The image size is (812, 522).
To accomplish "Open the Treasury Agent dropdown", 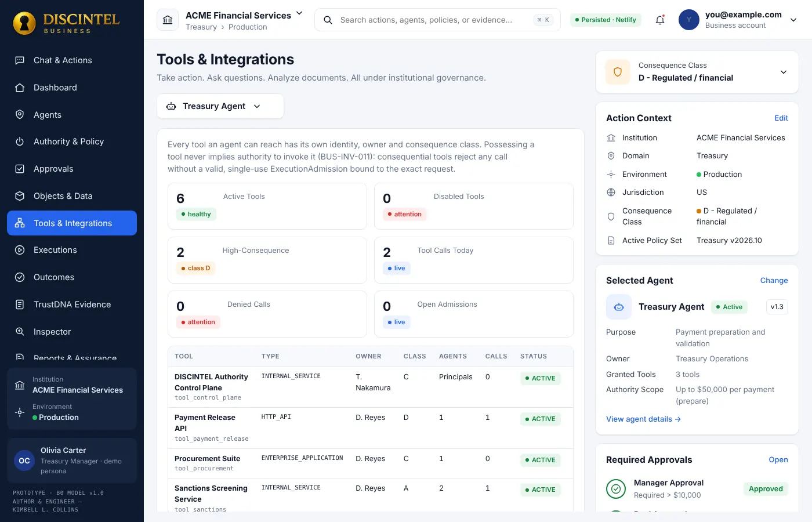I will point(220,106).
